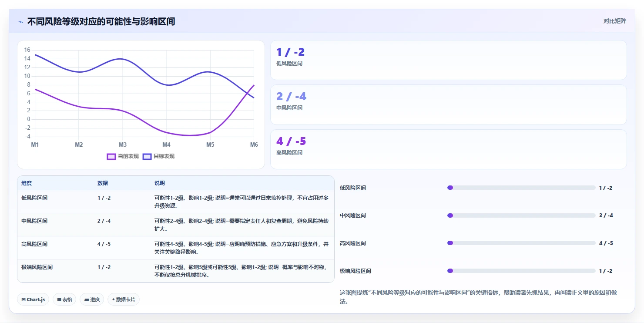644x323 pixels.
Task: Select the 低风险区间 table row label
Action: click(34, 198)
